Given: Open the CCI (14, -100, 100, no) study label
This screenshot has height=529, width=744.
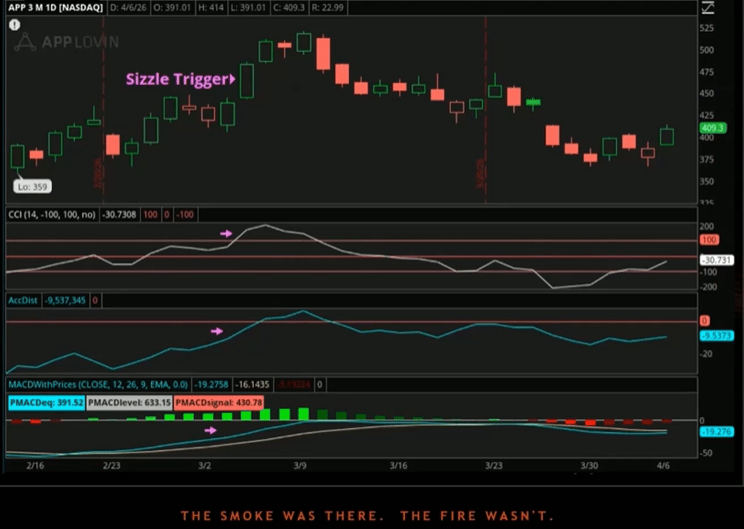Looking at the screenshot, I should (52, 214).
